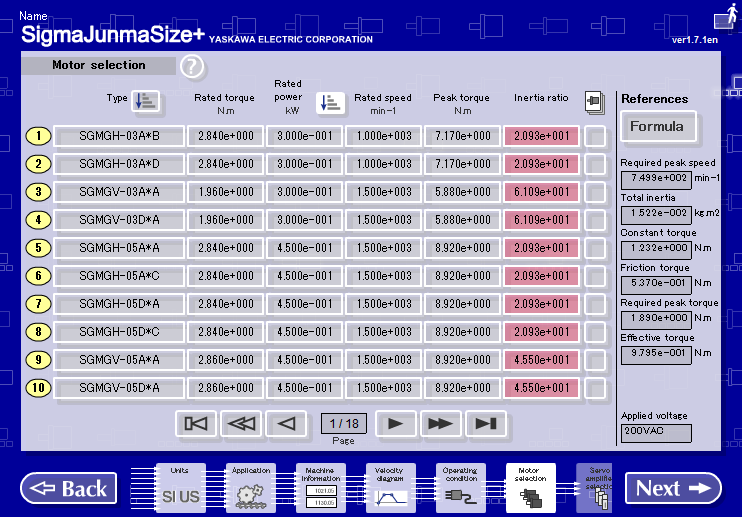The height and width of the screenshot is (517, 742).
Task: Skip forward several pages with double-right arrow
Action: point(441,423)
